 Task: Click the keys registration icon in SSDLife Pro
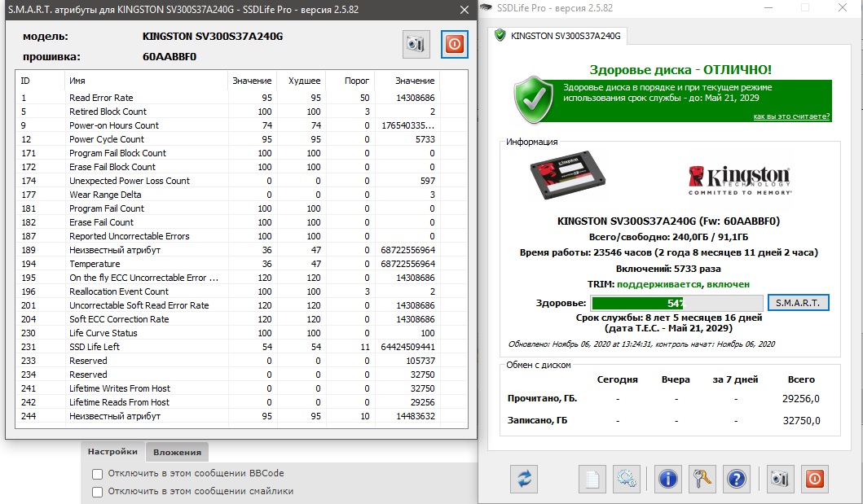(x=702, y=479)
